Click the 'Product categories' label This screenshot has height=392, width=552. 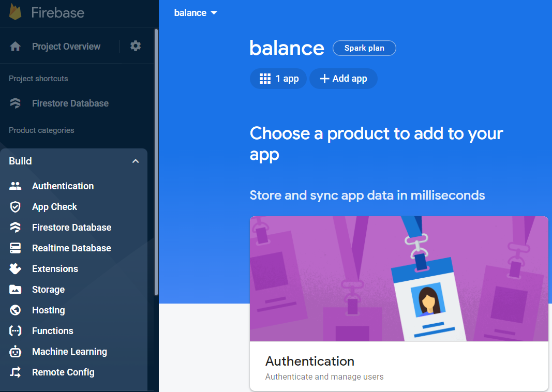(x=41, y=130)
